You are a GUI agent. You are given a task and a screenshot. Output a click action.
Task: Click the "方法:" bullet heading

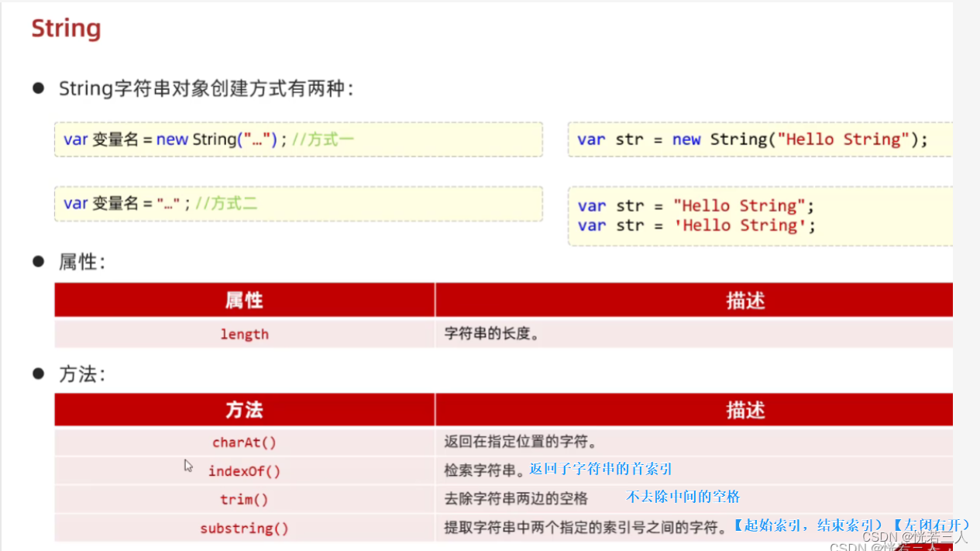[81, 374]
